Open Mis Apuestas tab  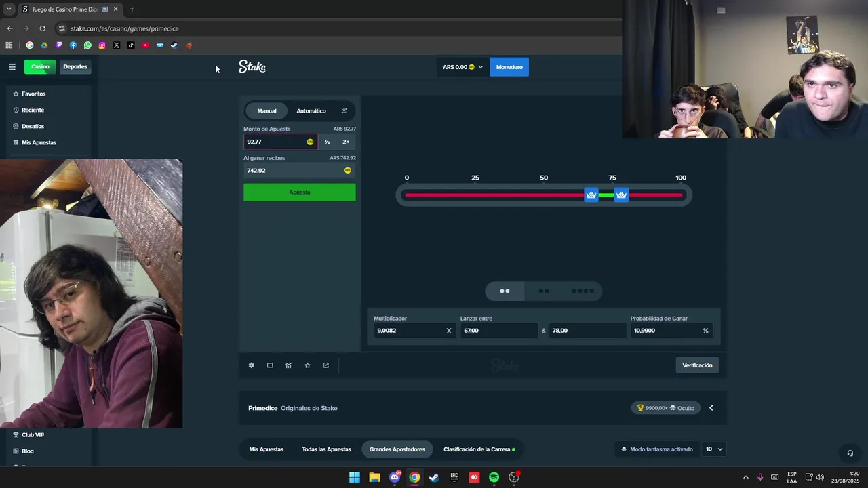coord(267,449)
